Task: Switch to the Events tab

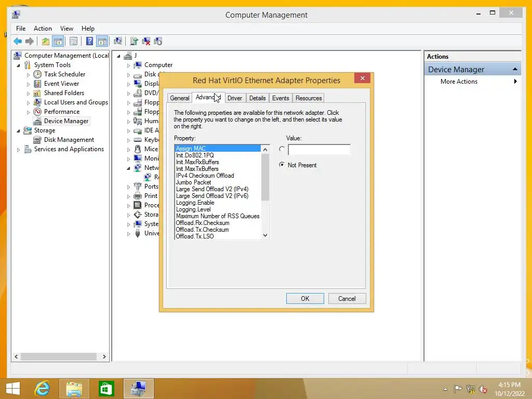Action: [281, 98]
